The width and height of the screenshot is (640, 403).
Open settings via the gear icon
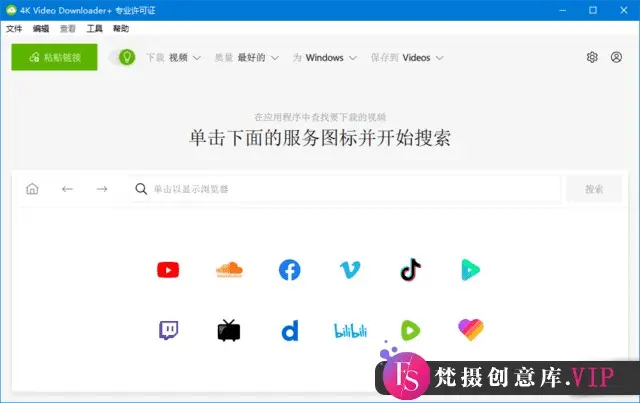click(592, 57)
